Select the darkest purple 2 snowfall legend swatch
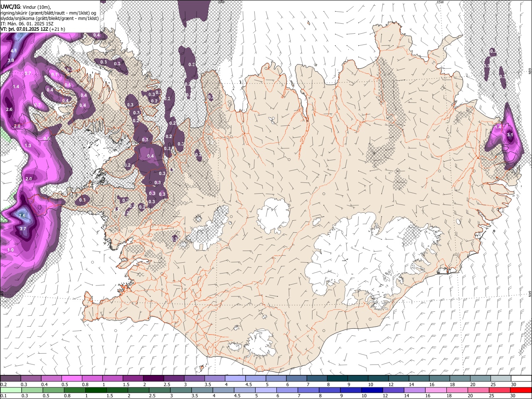 [x=153, y=379]
